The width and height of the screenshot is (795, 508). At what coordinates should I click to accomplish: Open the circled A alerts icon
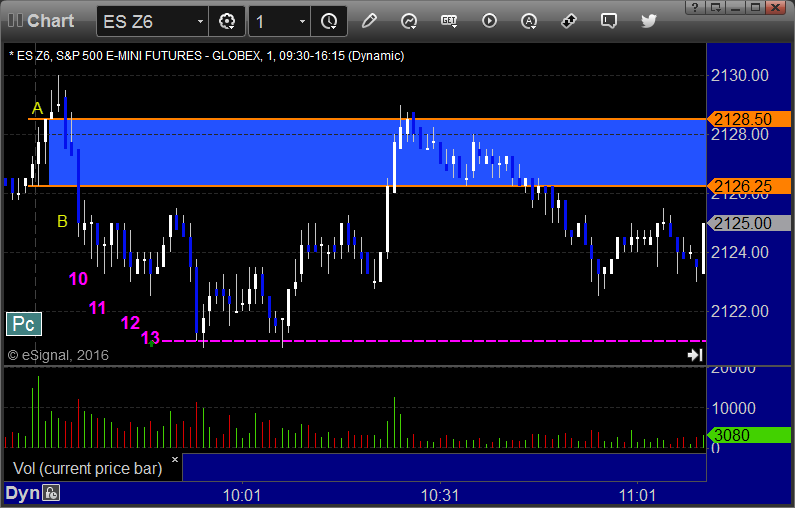[529, 21]
